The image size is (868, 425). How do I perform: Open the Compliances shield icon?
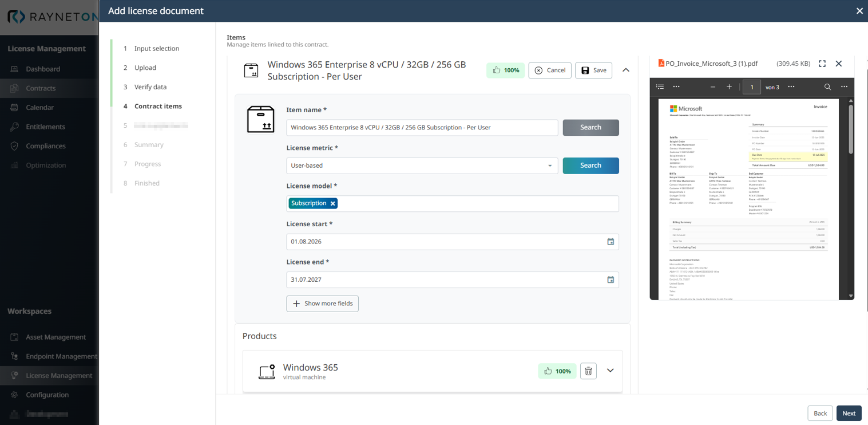tap(14, 146)
